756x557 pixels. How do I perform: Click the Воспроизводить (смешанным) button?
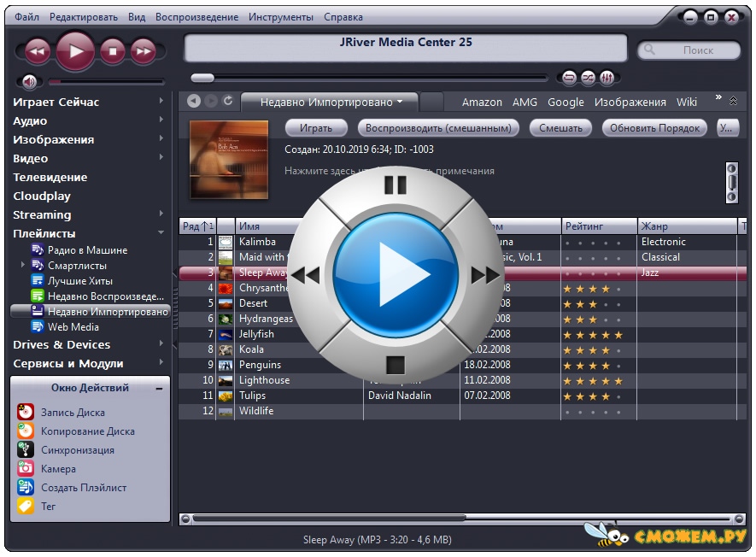(x=438, y=128)
